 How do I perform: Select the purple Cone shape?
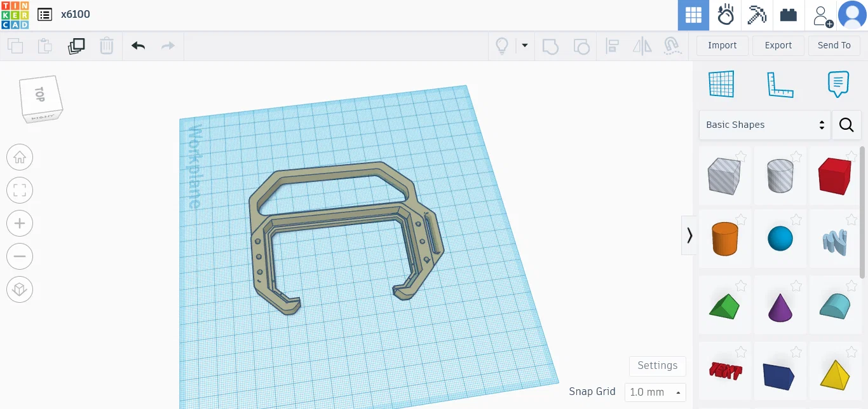click(780, 307)
